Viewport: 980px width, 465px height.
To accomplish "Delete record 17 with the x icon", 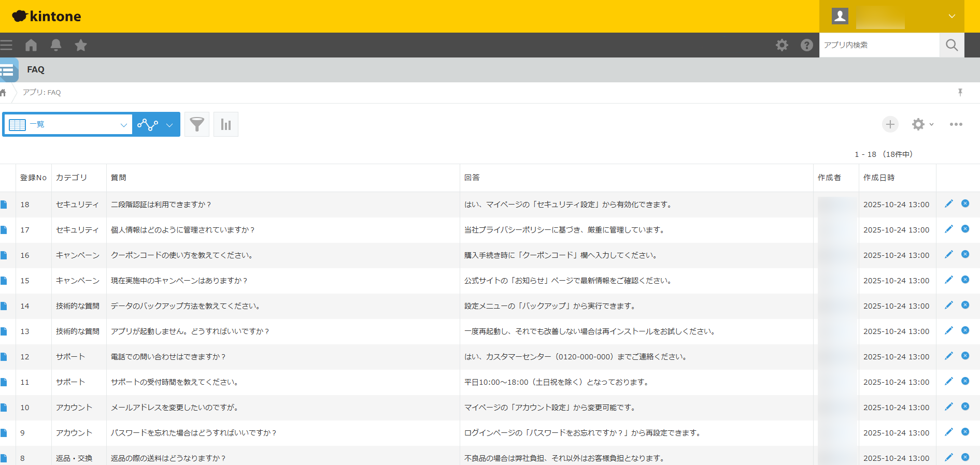I will (x=965, y=229).
